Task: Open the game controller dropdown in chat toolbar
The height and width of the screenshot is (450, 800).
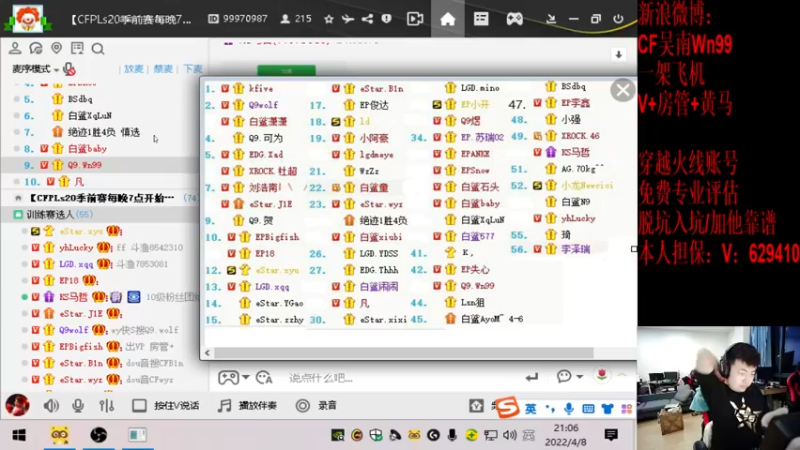Action: (234, 378)
